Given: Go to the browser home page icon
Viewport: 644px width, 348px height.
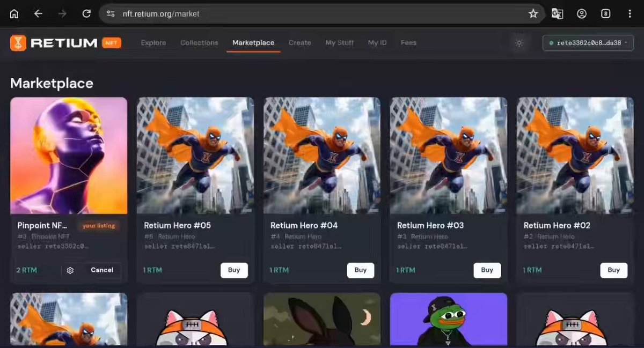Looking at the screenshot, I should tap(14, 14).
